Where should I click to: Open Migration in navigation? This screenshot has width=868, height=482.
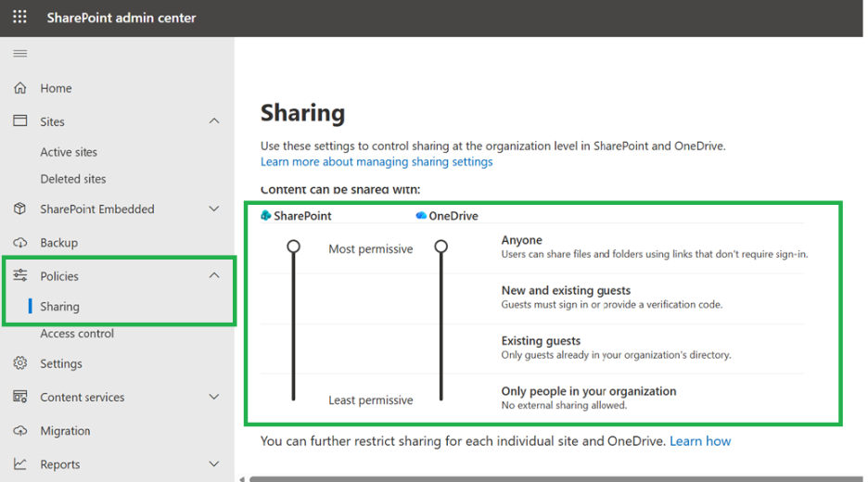point(65,431)
